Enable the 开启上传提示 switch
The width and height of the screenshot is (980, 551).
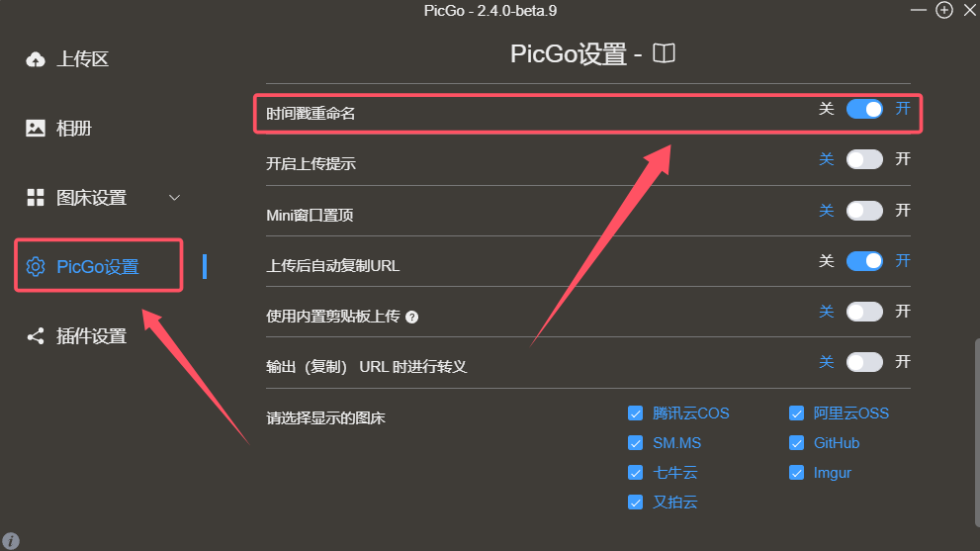pos(864,159)
